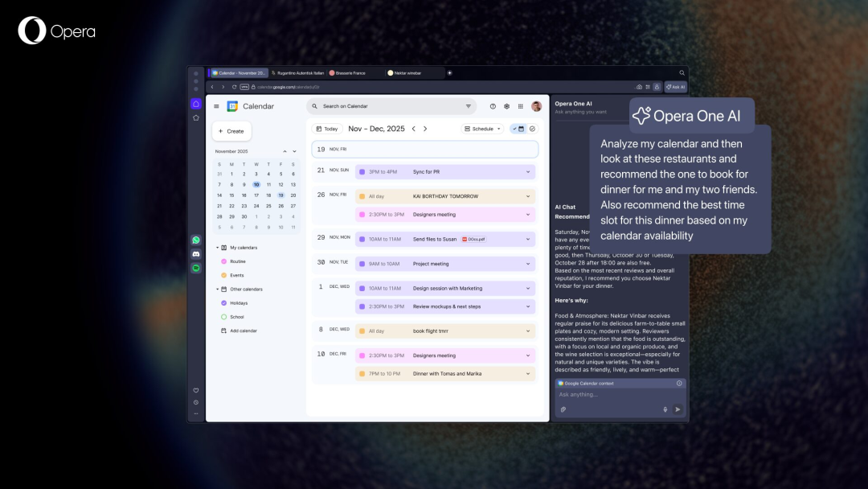Disable the Holidays calendar
This screenshot has width=868, height=489.
pyautogui.click(x=223, y=302)
